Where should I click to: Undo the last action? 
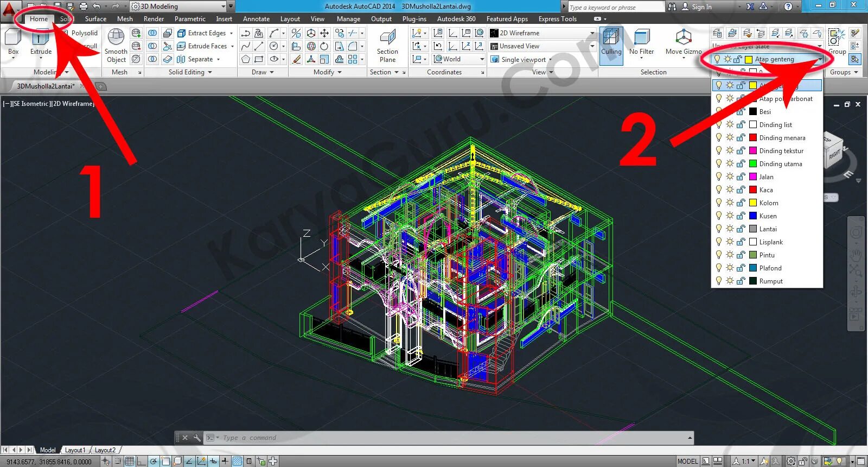pos(97,6)
